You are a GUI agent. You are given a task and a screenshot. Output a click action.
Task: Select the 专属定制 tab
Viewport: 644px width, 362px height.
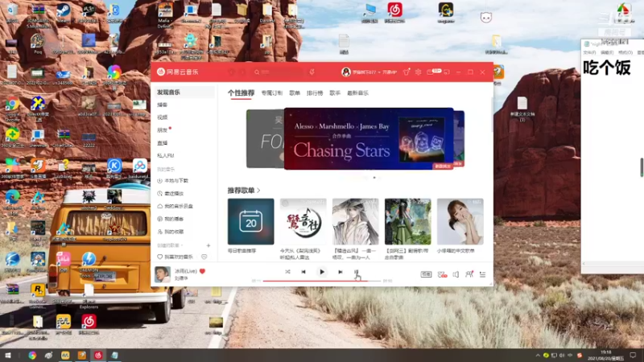(272, 93)
